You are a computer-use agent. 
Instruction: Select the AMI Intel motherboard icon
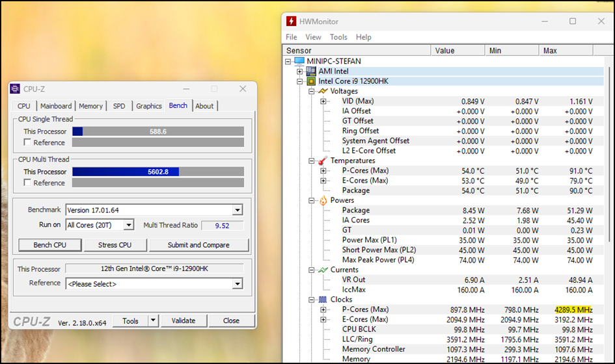click(x=311, y=71)
